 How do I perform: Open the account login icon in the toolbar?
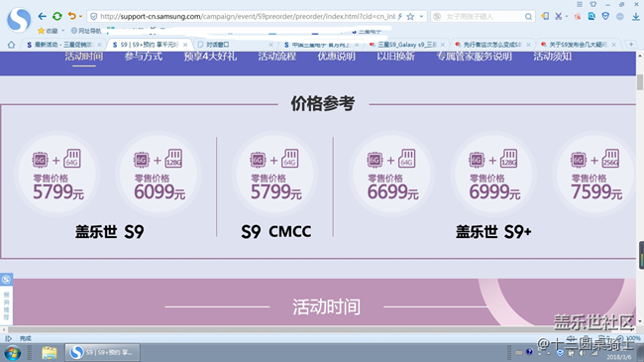pos(545,16)
